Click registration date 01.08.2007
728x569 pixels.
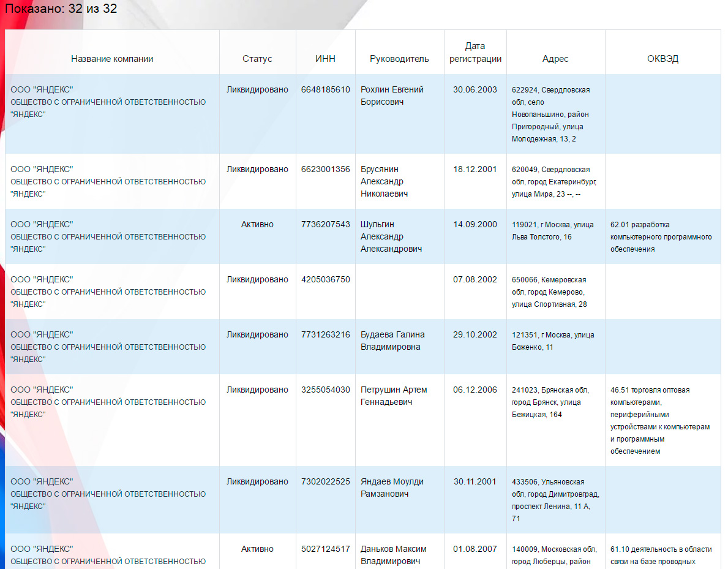[475, 549]
